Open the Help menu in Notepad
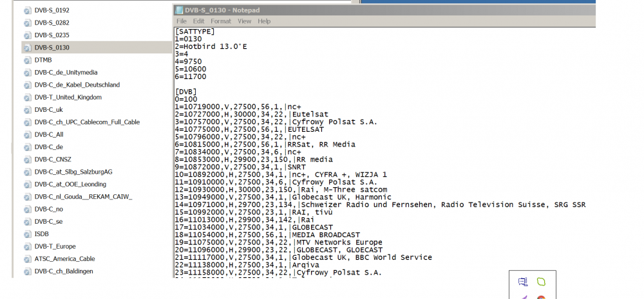Screen dimensions: 644x299 (264, 21)
